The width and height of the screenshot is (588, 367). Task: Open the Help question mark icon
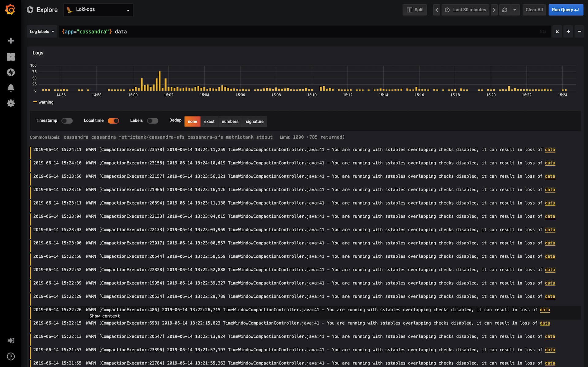pos(11,357)
